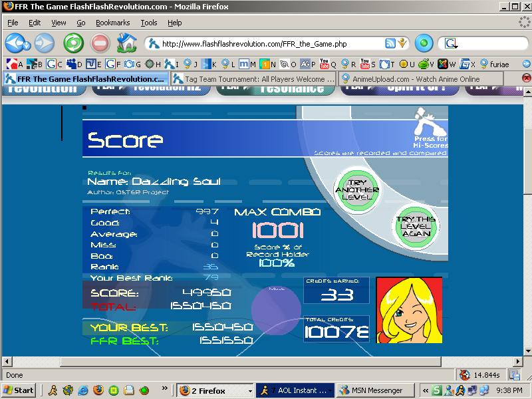Reload the page with the green refresh button
Image resolution: width=532 pixels, height=399 pixels.
[x=74, y=43]
